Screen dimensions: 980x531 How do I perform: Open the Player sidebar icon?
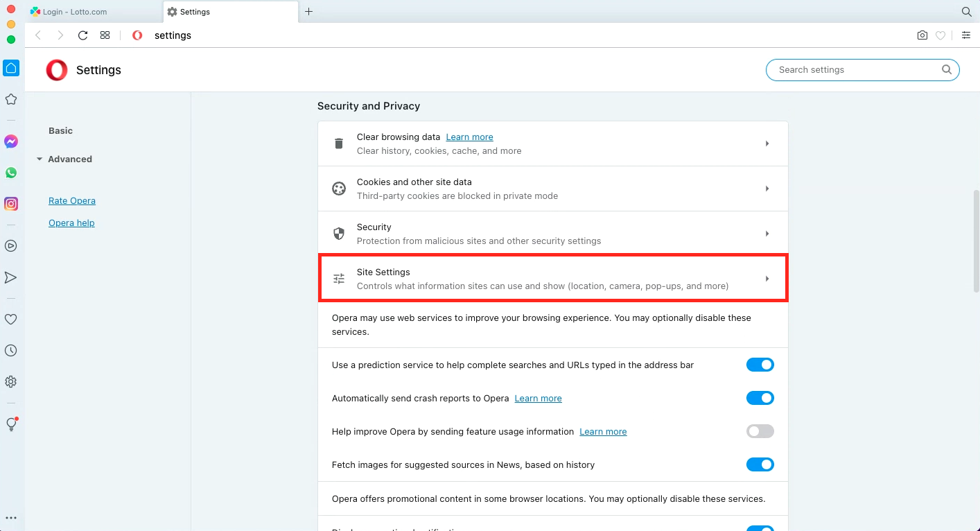[11, 245]
